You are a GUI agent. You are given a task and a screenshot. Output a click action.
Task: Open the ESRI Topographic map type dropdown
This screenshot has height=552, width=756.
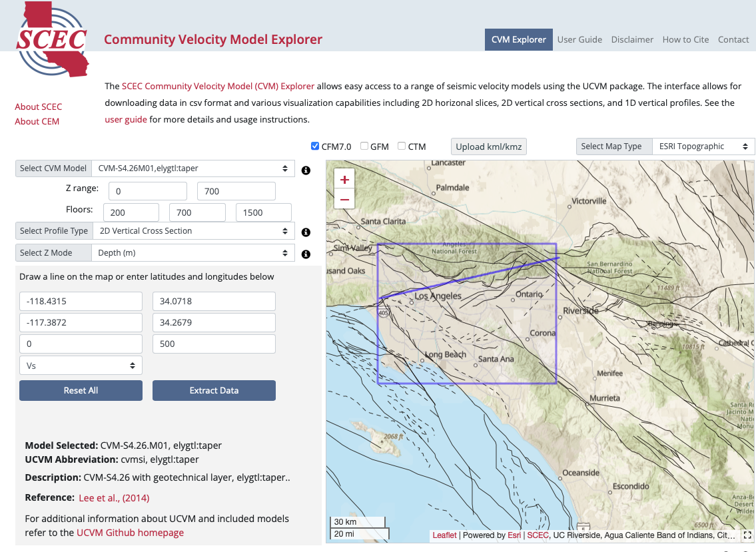[x=703, y=146]
